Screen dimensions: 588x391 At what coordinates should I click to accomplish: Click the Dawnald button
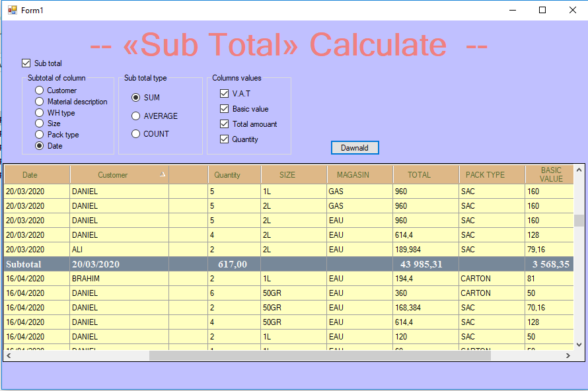click(355, 148)
